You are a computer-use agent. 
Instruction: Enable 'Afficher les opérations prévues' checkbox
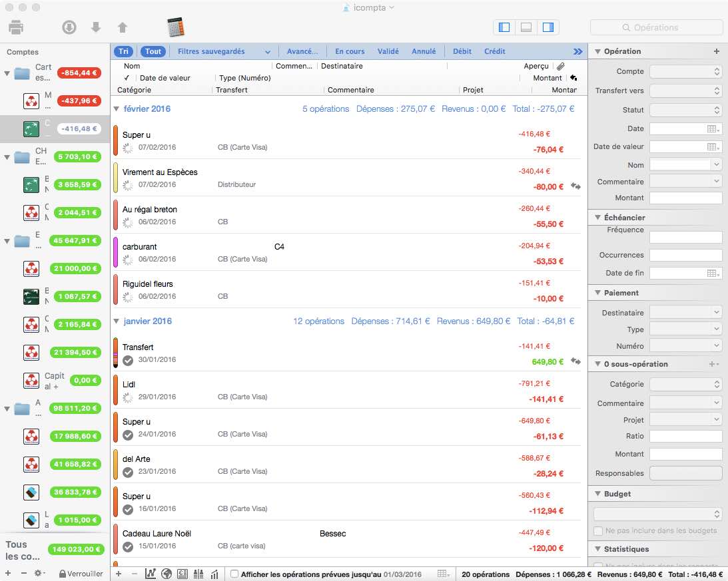pyautogui.click(x=234, y=574)
